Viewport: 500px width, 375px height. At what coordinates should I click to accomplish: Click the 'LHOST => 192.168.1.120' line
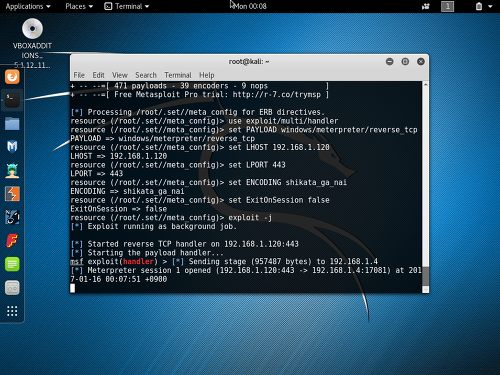coord(119,156)
